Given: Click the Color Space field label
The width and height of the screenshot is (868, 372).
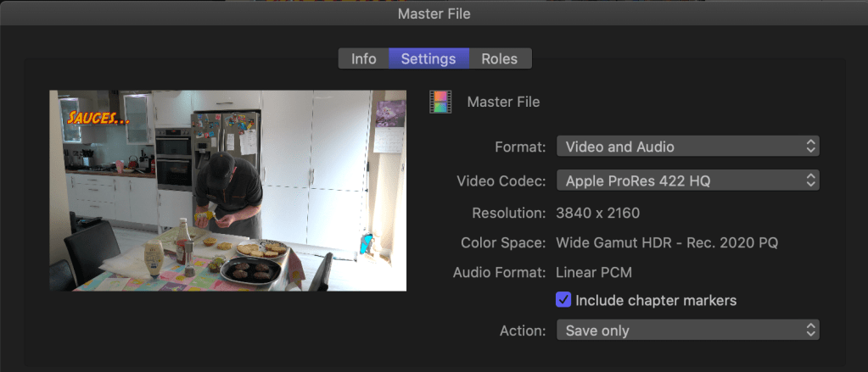Looking at the screenshot, I should click(x=502, y=243).
